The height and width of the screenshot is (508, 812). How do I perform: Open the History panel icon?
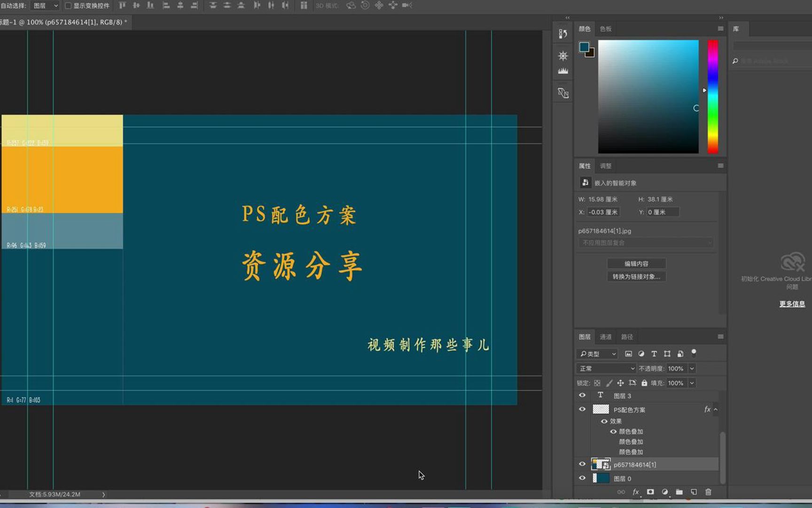[x=563, y=34]
